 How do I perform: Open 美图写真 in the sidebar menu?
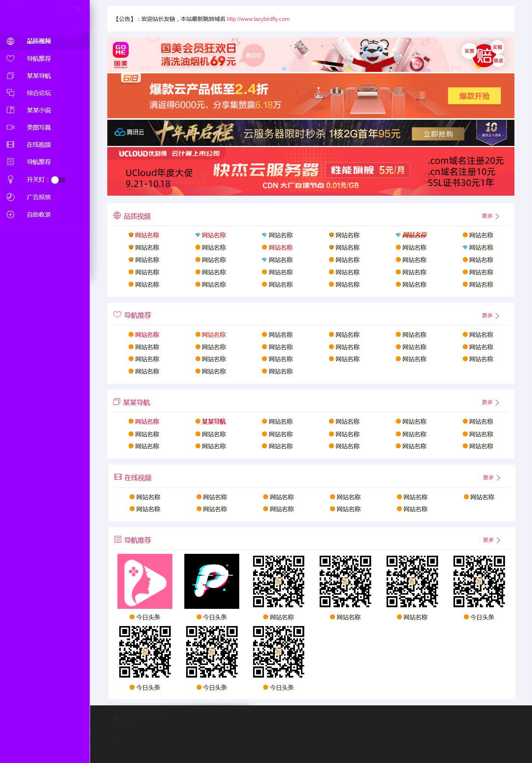tap(39, 127)
